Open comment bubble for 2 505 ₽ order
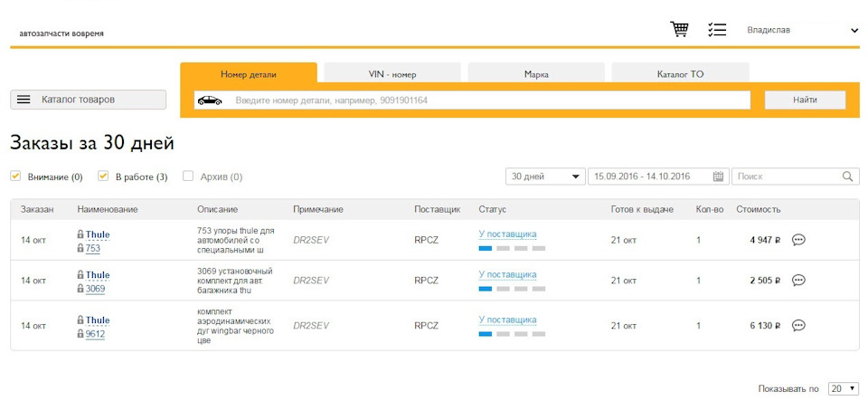This screenshot has width=868, height=420. click(x=798, y=281)
